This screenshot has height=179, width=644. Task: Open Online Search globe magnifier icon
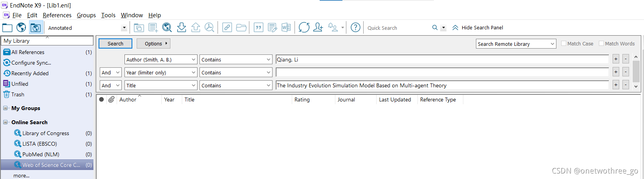tap(167, 27)
